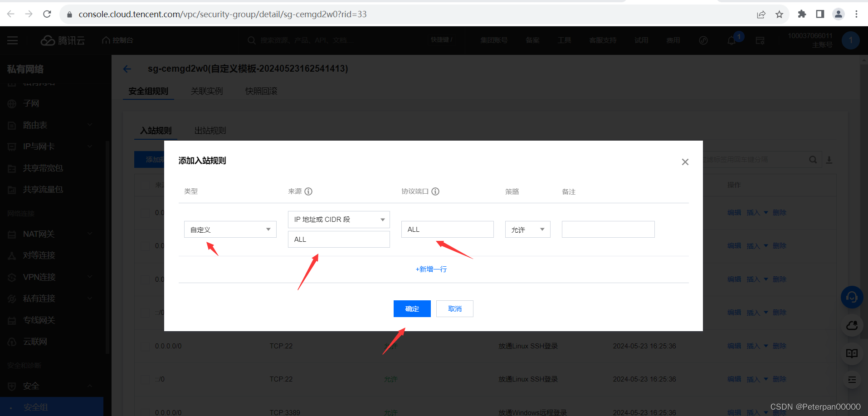Close the 添加入站规则 dialog
The width and height of the screenshot is (868, 416).
pyautogui.click(x=685, y=162)
